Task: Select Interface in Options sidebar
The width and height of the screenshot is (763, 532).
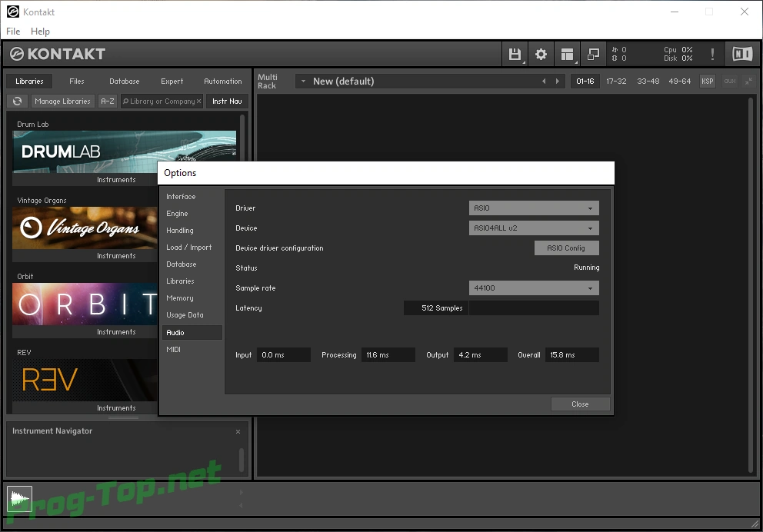Action: 192,197
